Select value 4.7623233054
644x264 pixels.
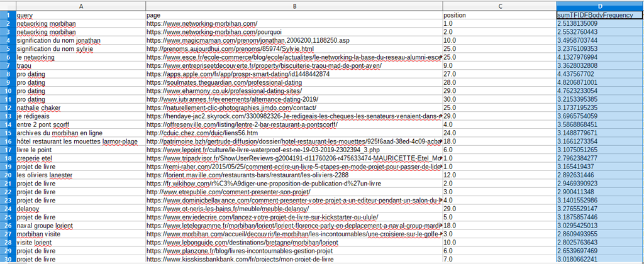600,91
